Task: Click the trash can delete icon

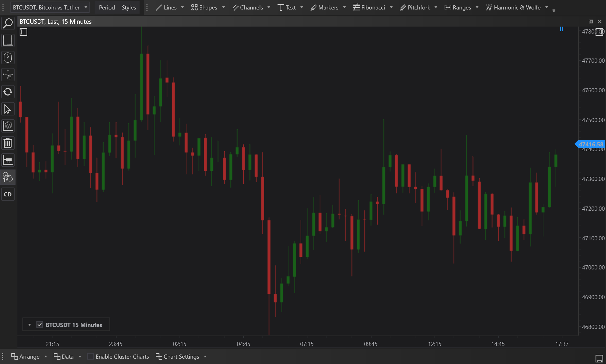Action: tap(8, 143)
